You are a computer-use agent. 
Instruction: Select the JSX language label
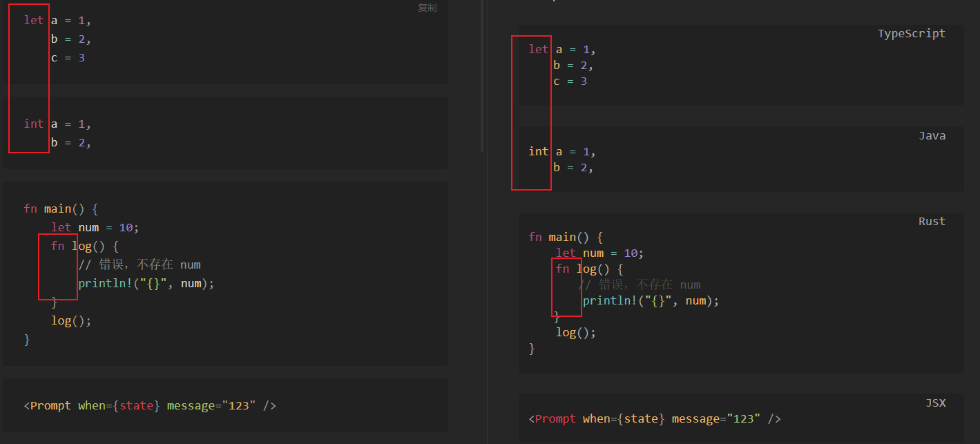click(936, 403)
